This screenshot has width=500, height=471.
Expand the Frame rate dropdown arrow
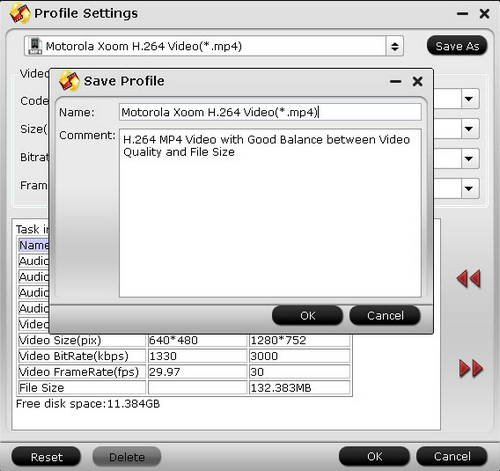[x=469, y=188]
